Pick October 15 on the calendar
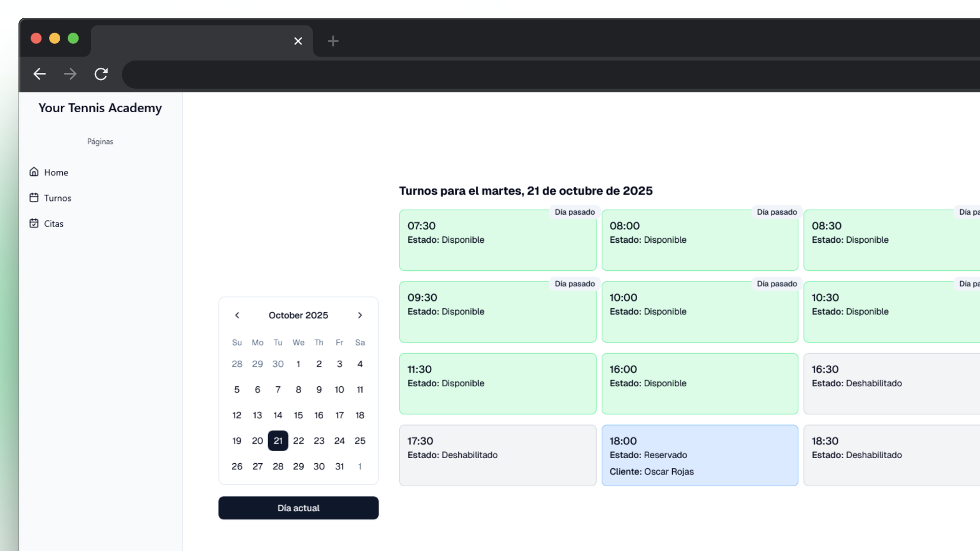This screenshot has height=551, width=980. pos(299,415)
